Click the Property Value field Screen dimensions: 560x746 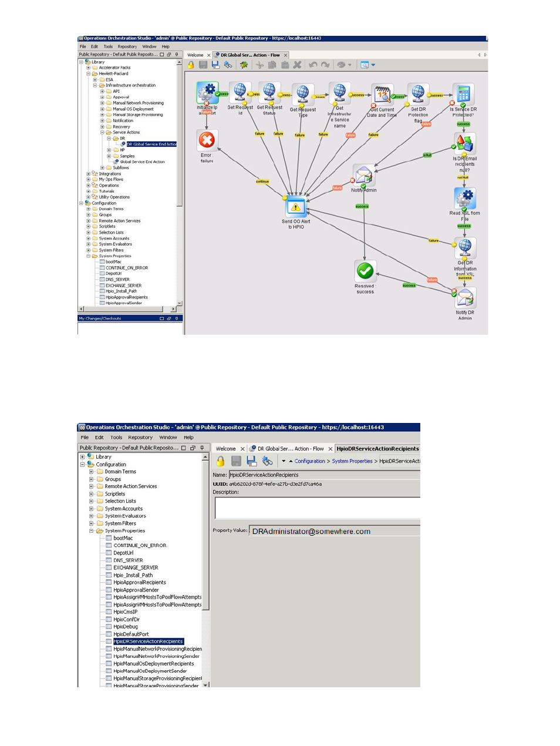point(335,532)
